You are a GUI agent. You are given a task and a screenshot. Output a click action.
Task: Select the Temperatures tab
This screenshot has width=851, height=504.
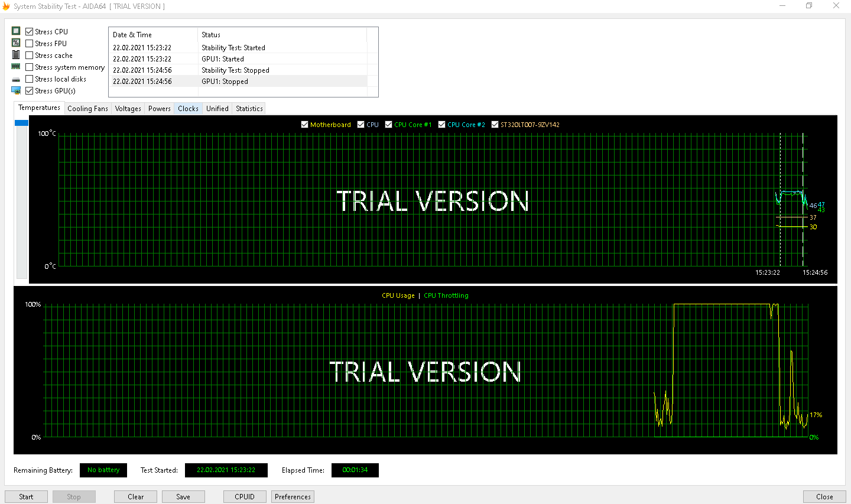coord(39,108)
